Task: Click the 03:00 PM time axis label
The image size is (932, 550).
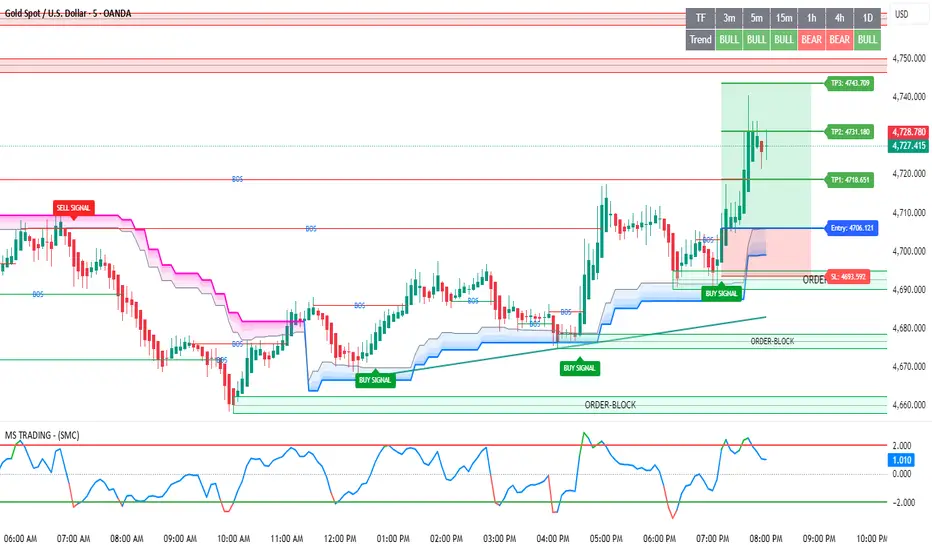Action: [499, 539]
